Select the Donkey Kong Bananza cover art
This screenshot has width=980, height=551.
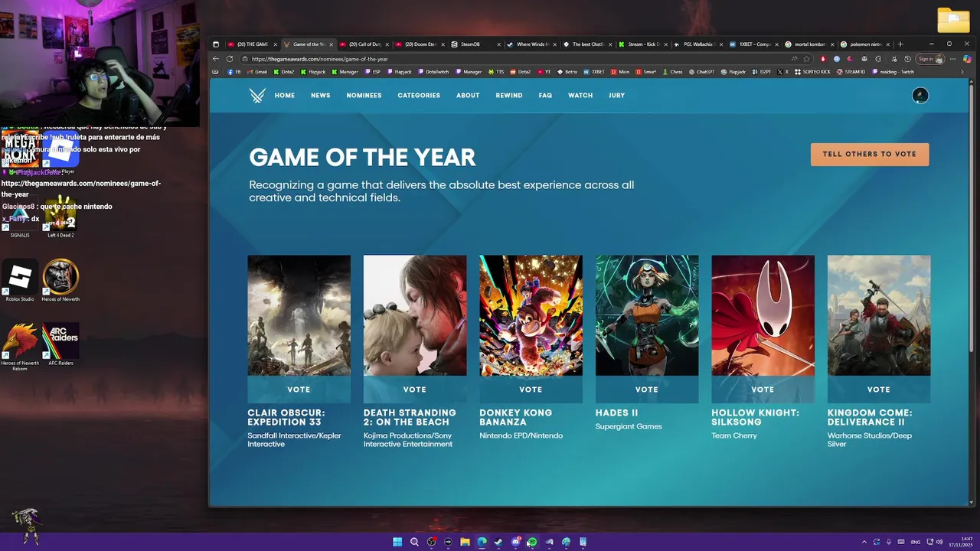point(531,315)
